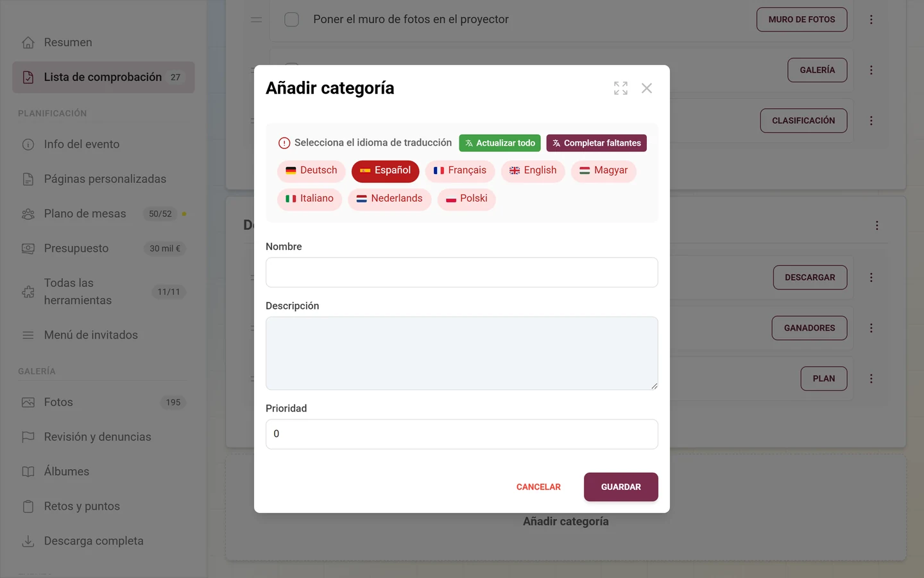Open options menu for Galería row
The width and height of the screenshot is (924, 578).
(871, 70)
